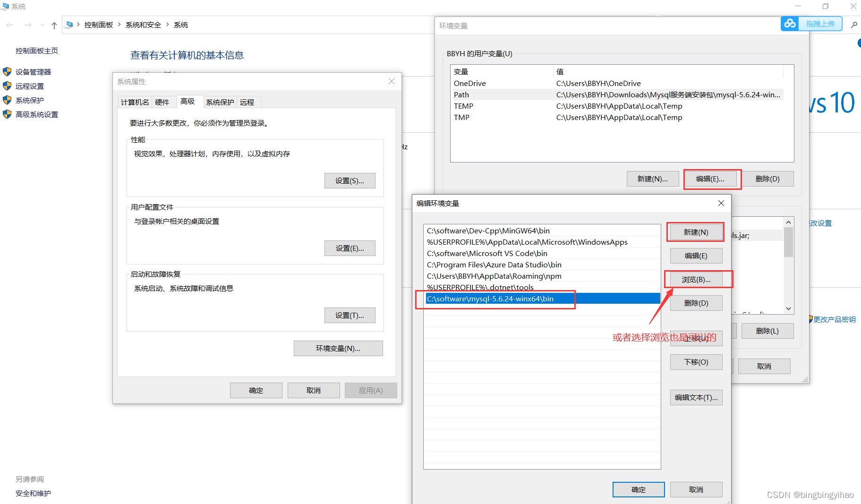Viewport: 861px width, 504px height.
Task: Click 删除(L) in system variables section
Action: (x=767, y=331)
